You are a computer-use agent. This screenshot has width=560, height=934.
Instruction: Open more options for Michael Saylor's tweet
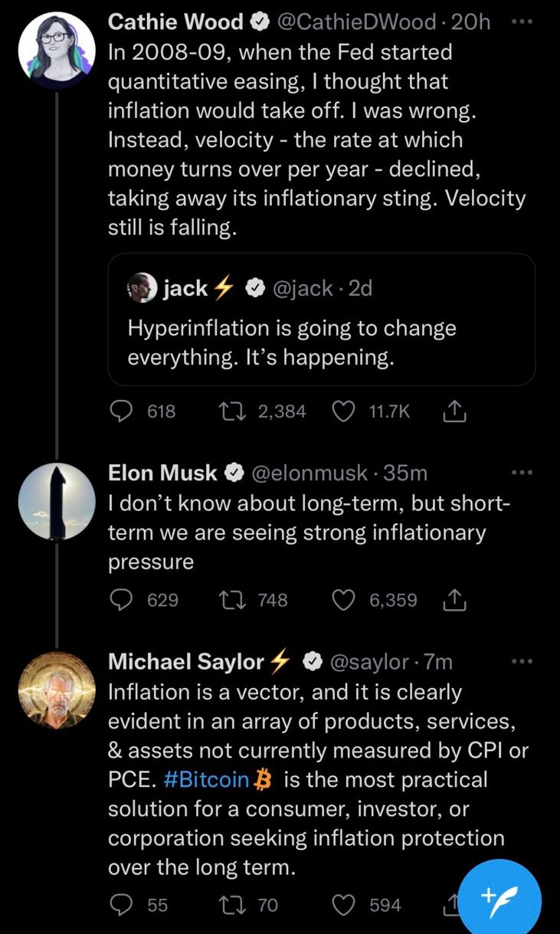tap(521, 661)
